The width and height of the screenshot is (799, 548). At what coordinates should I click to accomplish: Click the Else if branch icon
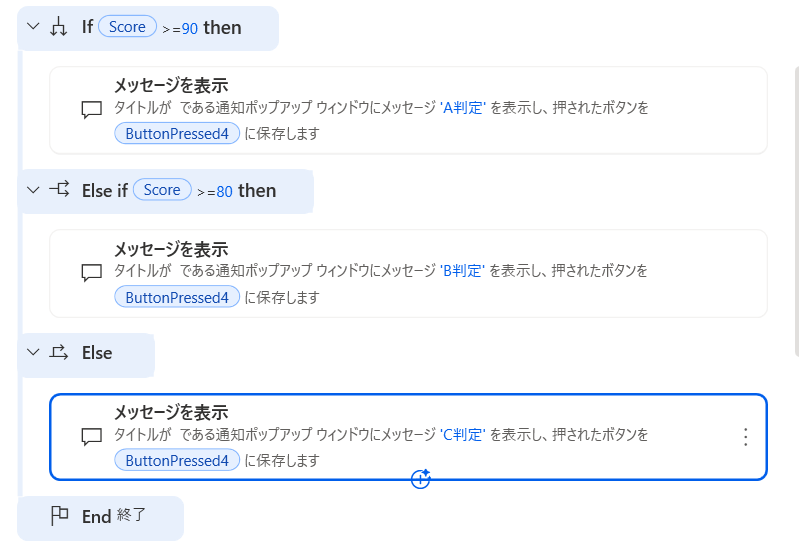coord(59,190)
